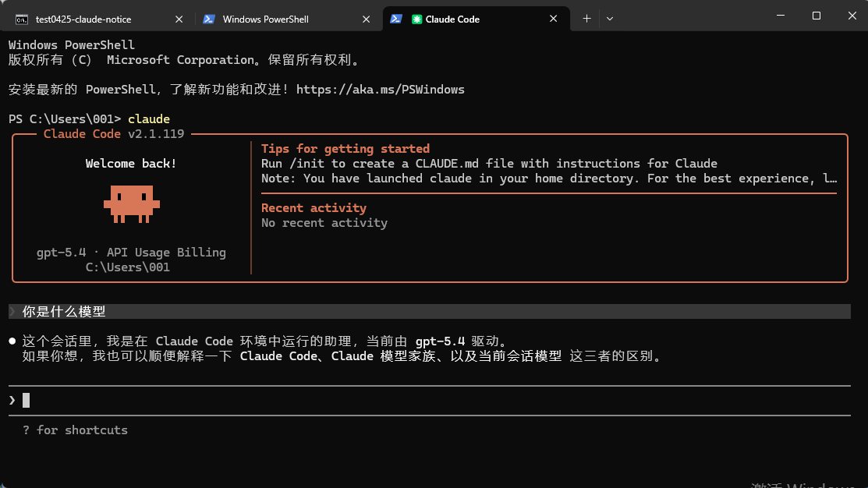Click the orange Claude mascot pixel art
This screenshot has width=868, height=488.
pyautogui.click(x=132, y=204)
